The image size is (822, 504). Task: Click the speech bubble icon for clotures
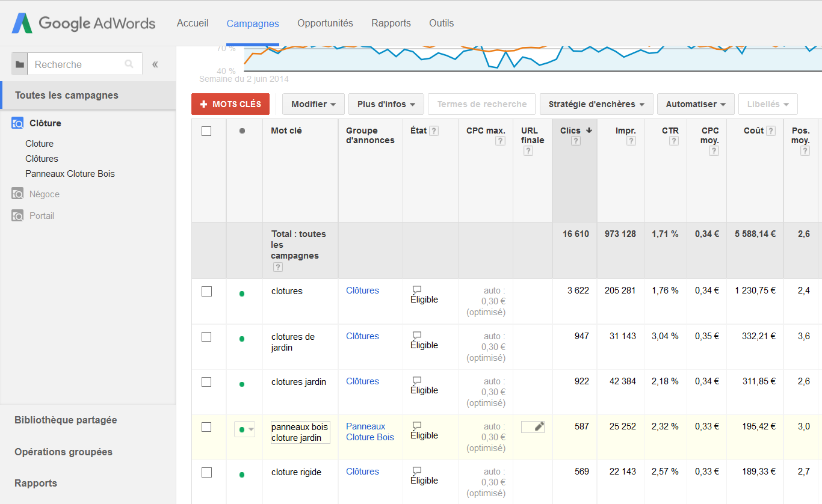417,290
